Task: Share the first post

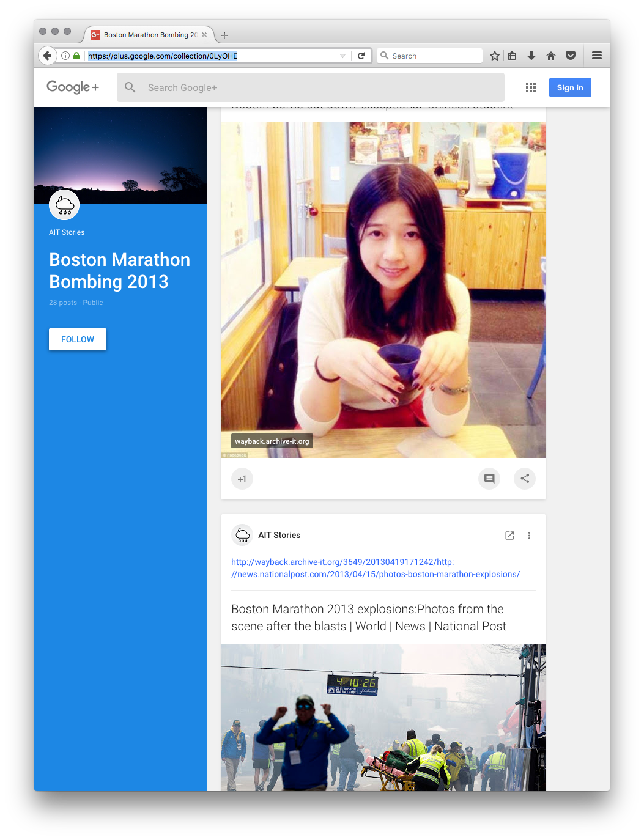Action: (x=525, y=479)
